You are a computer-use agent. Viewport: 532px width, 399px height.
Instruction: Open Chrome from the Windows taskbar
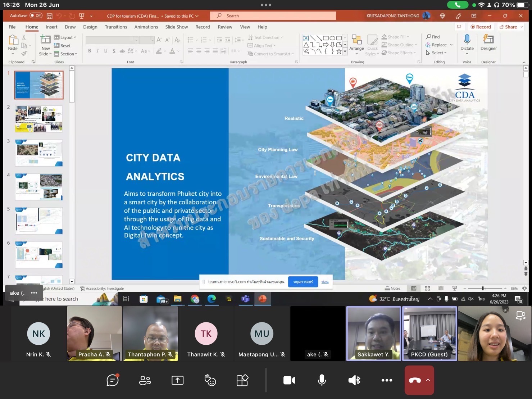pyautogui.click(x=195, y=299)
